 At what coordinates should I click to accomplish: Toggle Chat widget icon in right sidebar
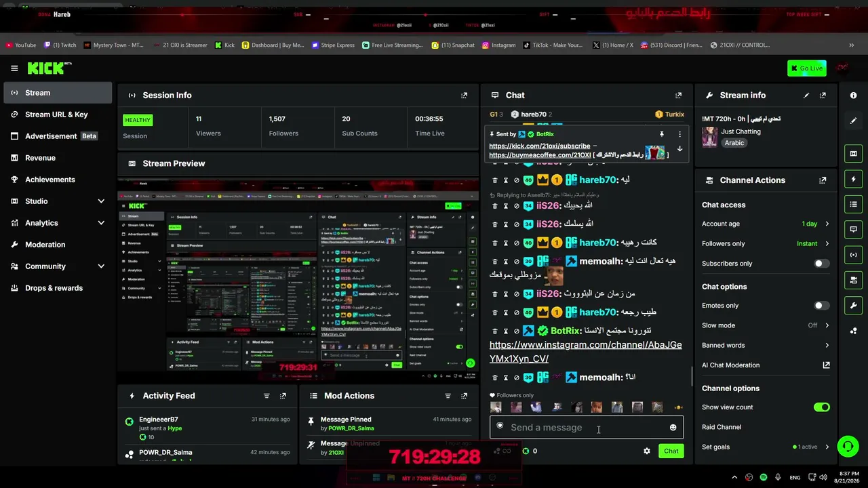pyautogui.click(x=853, y=229)
